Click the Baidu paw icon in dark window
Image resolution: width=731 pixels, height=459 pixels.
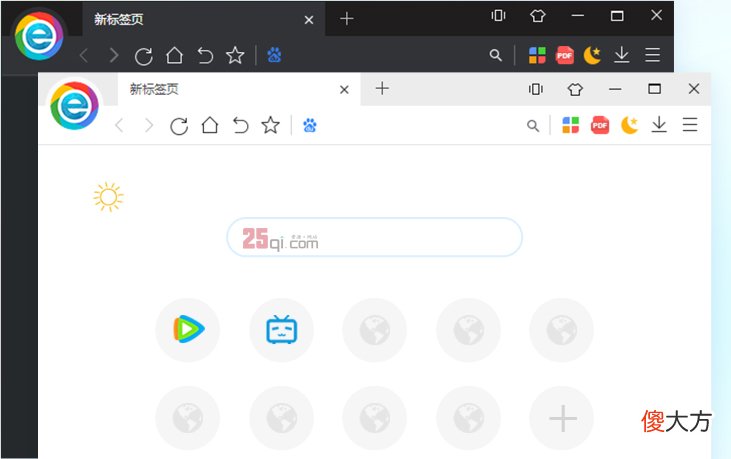(x=274, y=55)
